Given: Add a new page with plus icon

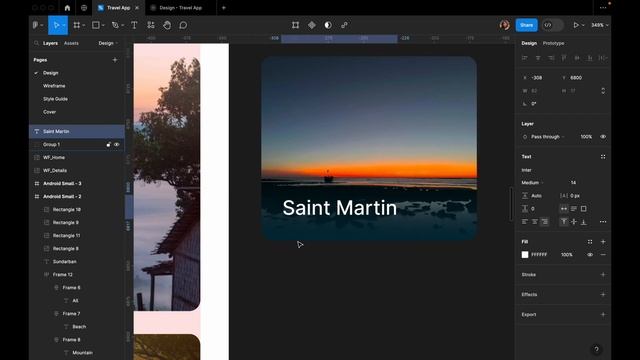Looking at the screenshot, I should 115,60.
